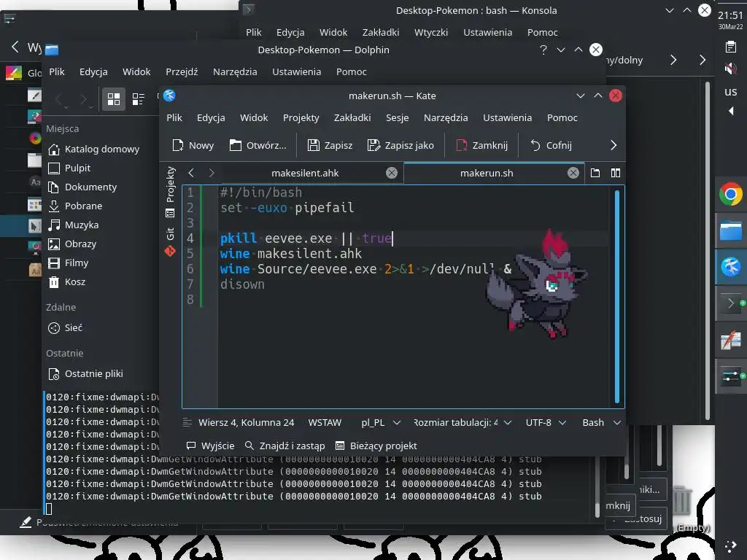Screen dimensions: 747x560
Task: Open pl_PL dictionary dropdown
Action: (x=381, y=422)
